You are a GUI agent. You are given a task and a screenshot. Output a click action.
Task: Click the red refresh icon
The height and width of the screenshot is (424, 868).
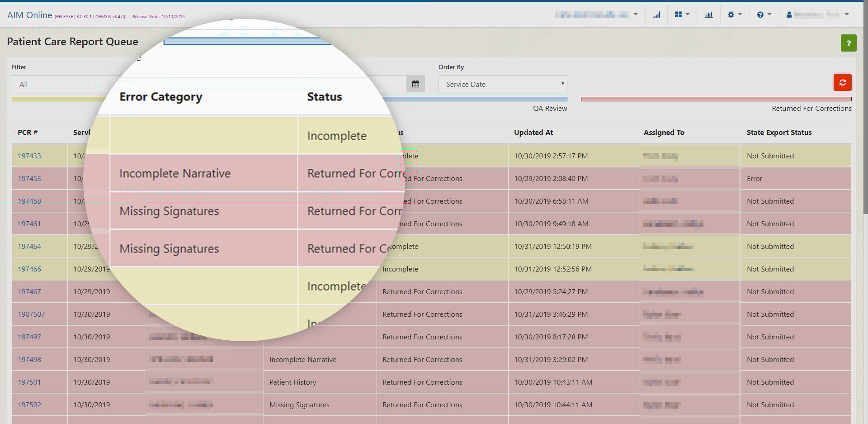coord(842,82)
